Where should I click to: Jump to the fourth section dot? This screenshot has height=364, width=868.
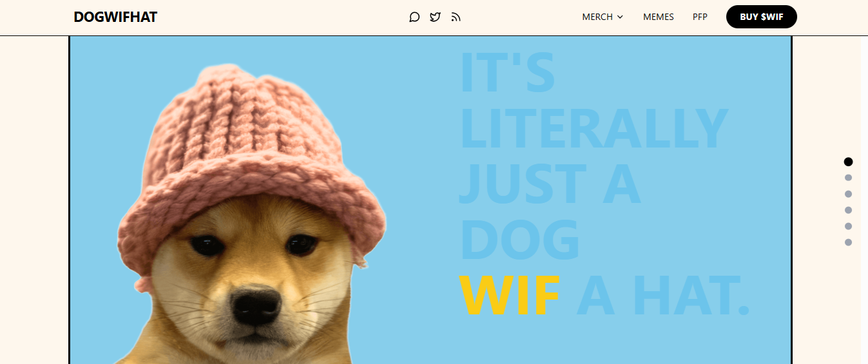tap(848, 210)
